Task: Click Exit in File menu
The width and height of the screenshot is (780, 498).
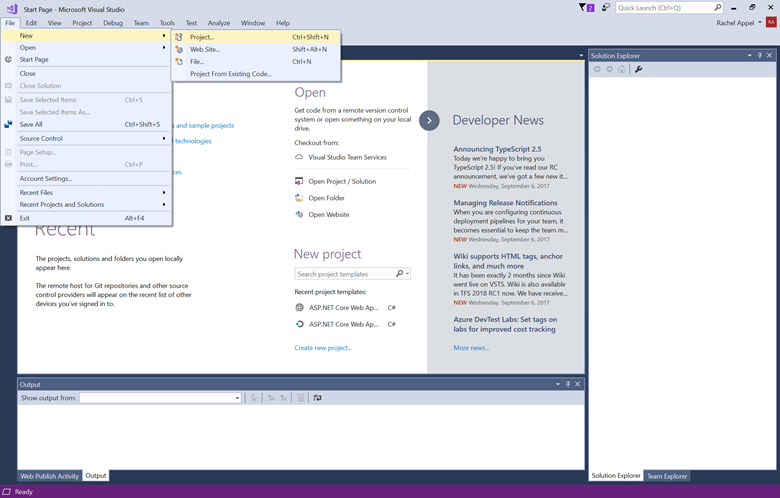Action: point(87,218)
